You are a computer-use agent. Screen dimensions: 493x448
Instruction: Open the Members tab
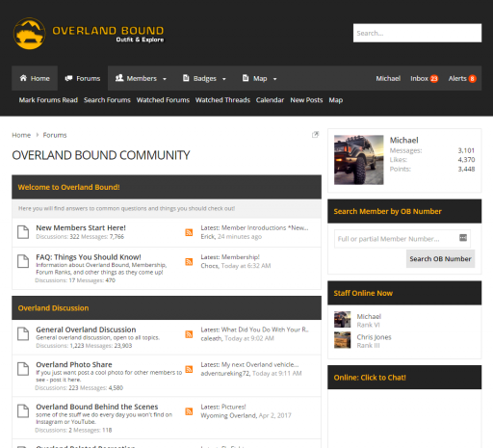[x=137, y=78]
